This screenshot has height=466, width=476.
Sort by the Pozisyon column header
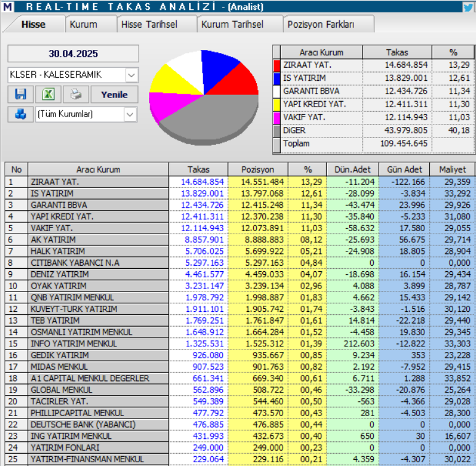pos(258,170)
